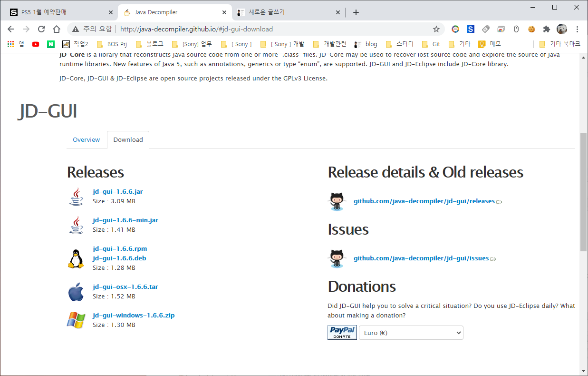Click the mouse-shaped extension icon
588x376 pixels.
516,29
